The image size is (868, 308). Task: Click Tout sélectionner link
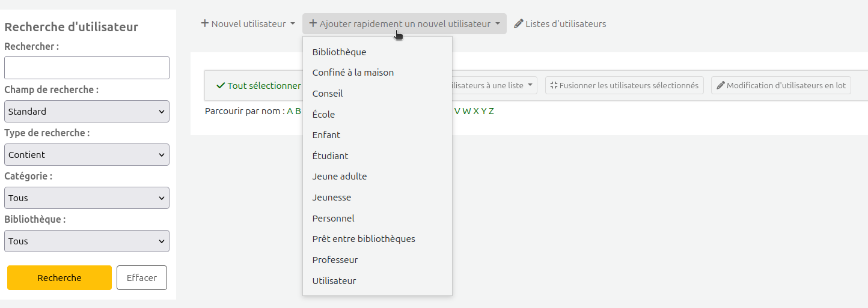tap(258, 86)
